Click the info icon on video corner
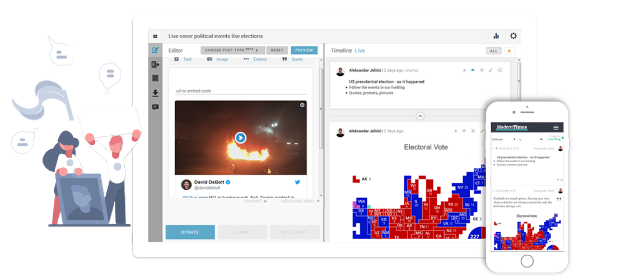The width and height of the screenshot is (644, 276). click(x=302, y=105)
